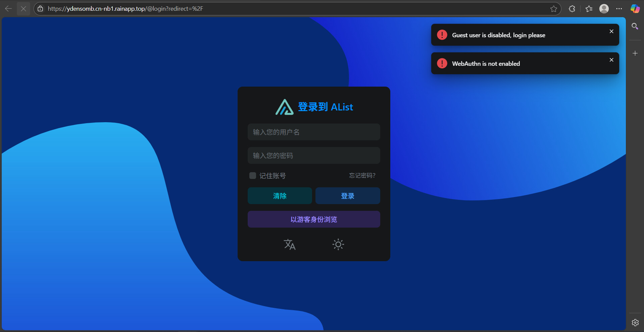The image size is (644, 332).
Task: Close the 'WebAuthn is not enabled' notification
Action: coord(611,60)
